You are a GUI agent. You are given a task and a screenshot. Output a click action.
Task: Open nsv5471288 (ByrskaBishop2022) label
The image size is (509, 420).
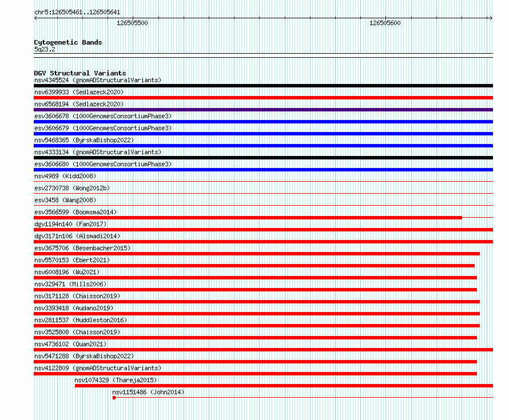point(84,356)
